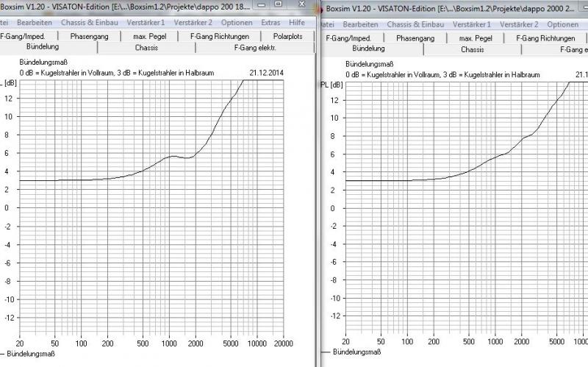Open Verstärker 2 menu in left window
Image resolution: width=588 pixels, height=367 pixels.
click(x=193, y=23)
